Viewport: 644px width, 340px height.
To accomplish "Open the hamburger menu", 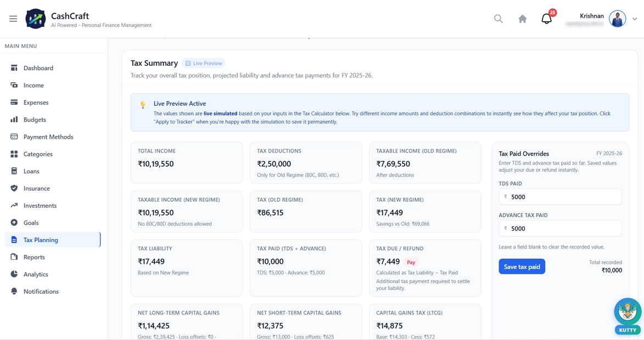I will [x=13, y=19].
